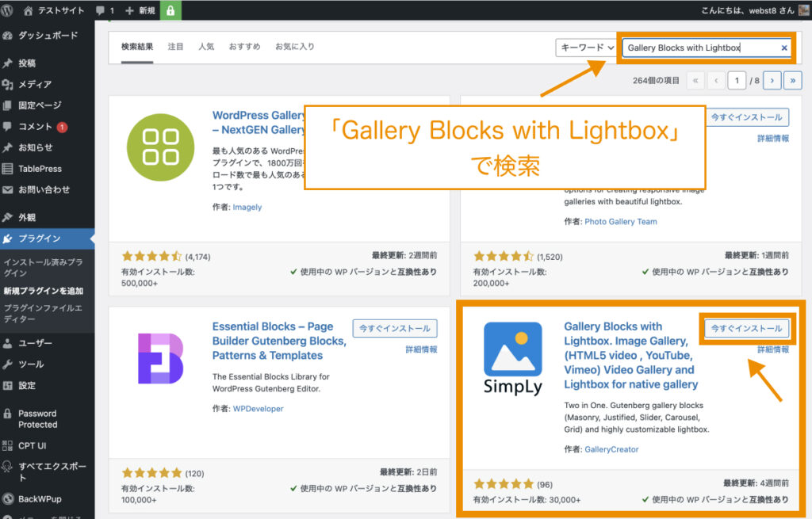Open the 新規 menu in admin bar

click(144, 10)
